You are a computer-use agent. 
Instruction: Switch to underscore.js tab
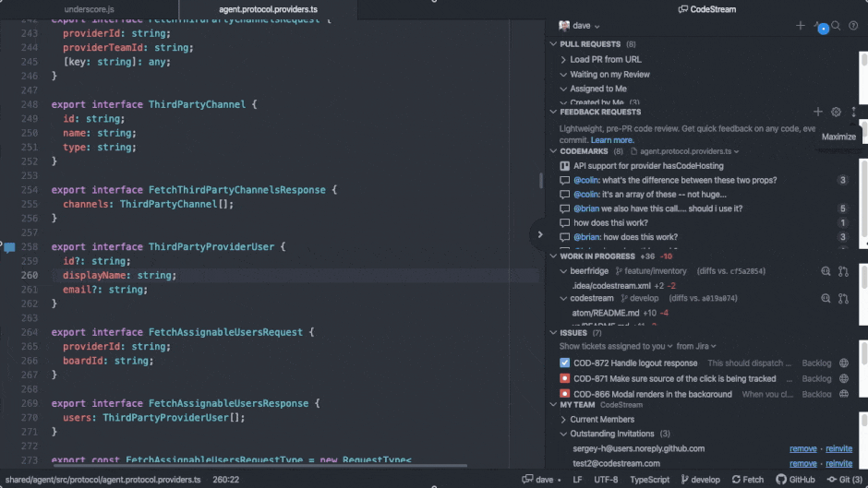(x=90, y=9)
